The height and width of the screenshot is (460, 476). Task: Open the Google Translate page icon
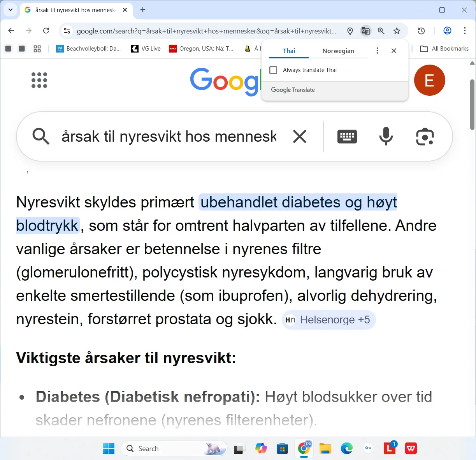pos(365,31)
